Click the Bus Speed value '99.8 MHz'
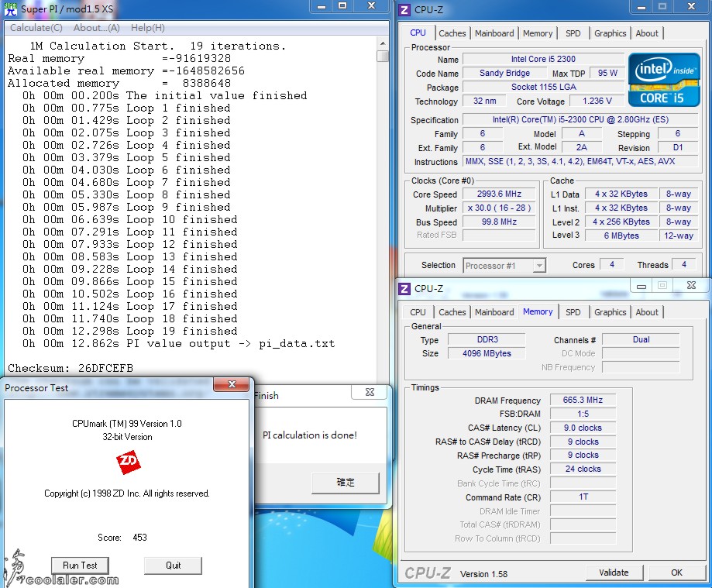712x588 pixels. point(499,222)
